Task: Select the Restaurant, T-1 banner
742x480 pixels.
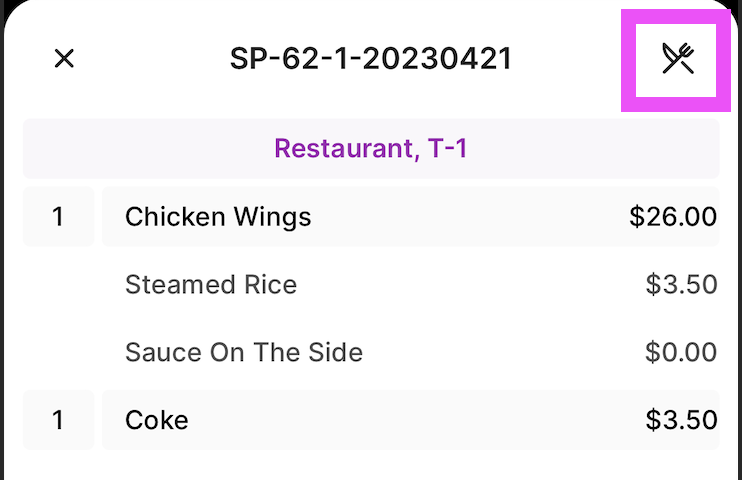Action: click(x=371, y=149)
